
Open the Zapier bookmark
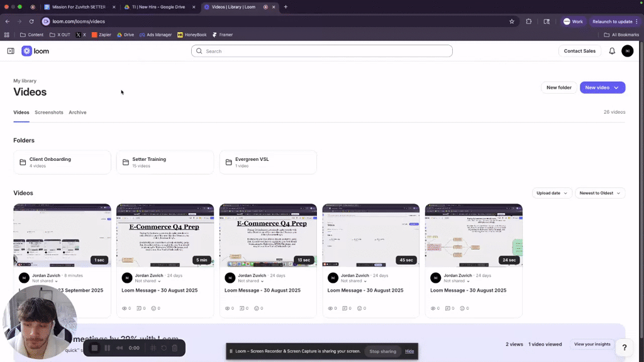101,35
